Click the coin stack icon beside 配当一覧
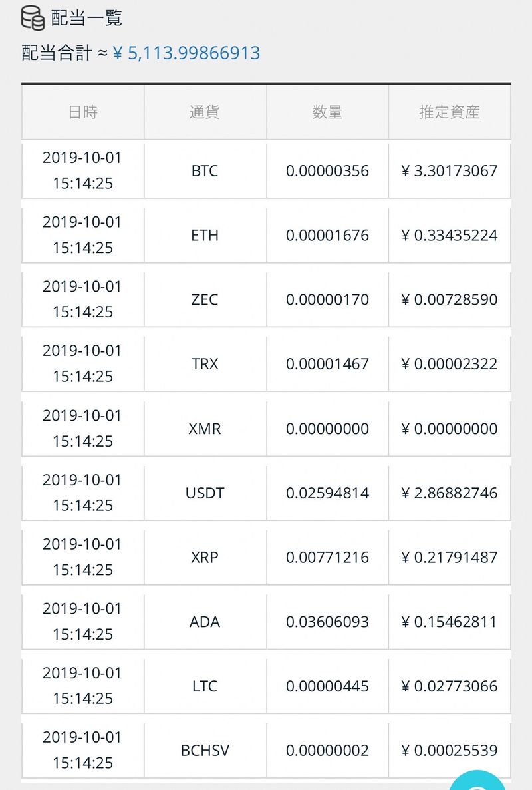Image resolution: width=532 pixels, height=790 pixels. click(x=33, y=18)
